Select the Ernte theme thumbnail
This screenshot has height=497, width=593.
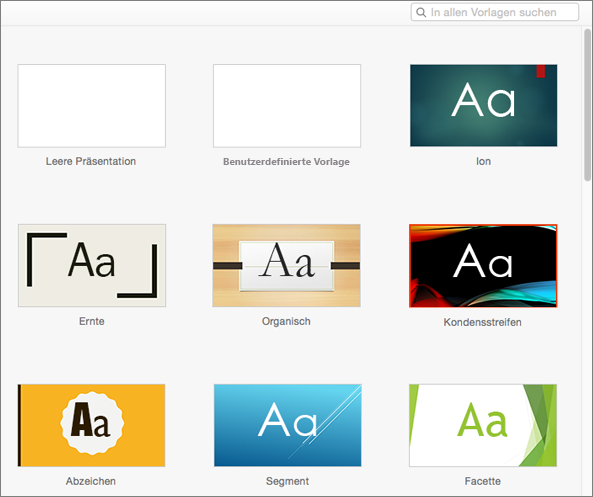pos(92,266)
